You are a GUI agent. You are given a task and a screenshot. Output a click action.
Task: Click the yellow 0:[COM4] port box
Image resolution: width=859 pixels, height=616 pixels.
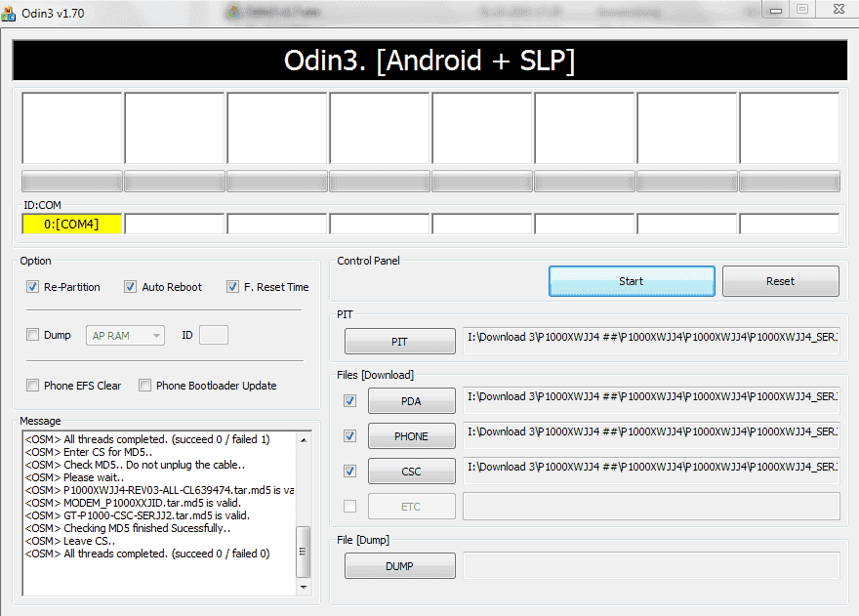[72, 225]
